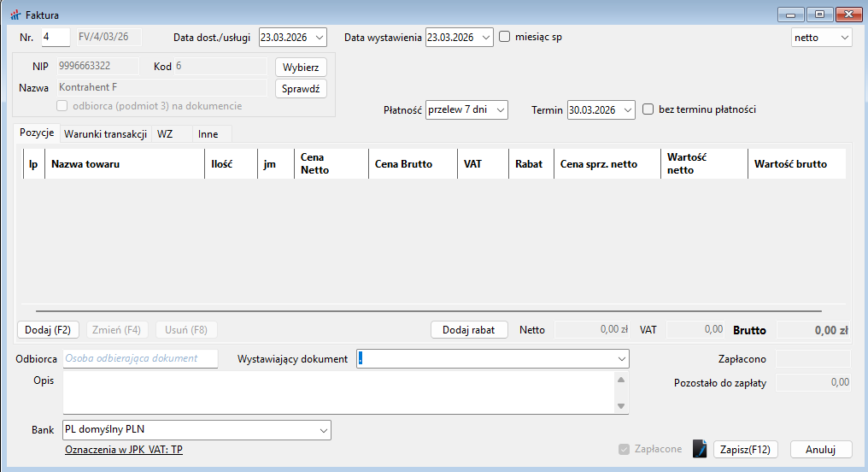Click the Faktura app icon in title bar
The width and height of the screenshot is (868, 472).
point(15,15)
